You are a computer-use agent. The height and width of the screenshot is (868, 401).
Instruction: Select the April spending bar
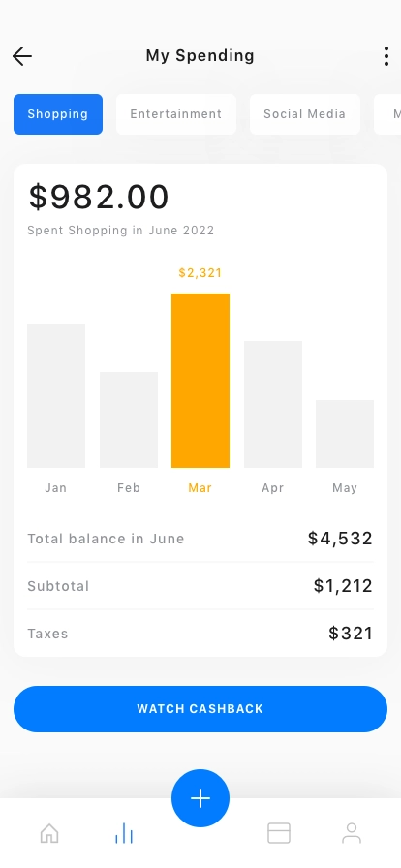[273, 404]
